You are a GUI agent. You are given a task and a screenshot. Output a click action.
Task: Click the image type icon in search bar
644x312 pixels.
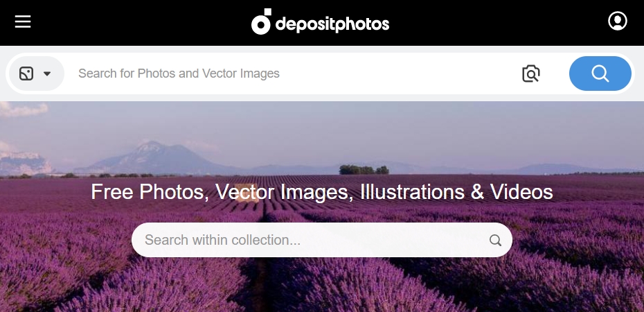point(26,73)
